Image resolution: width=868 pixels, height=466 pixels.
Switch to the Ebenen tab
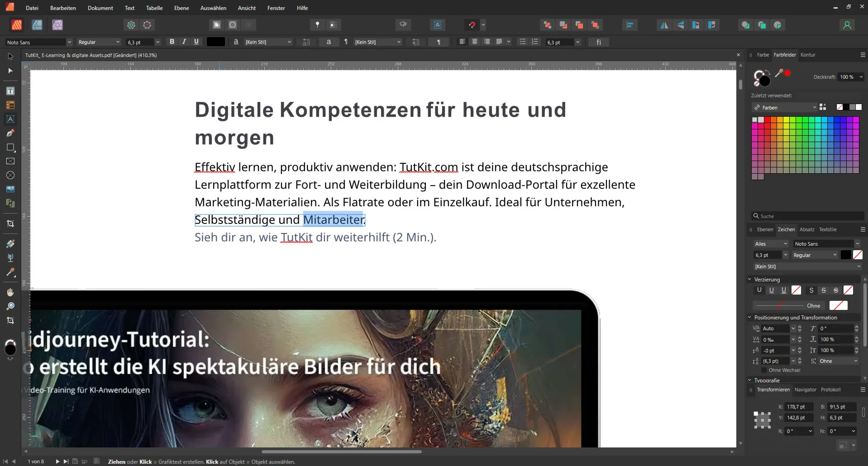click(x=765, y=229)
